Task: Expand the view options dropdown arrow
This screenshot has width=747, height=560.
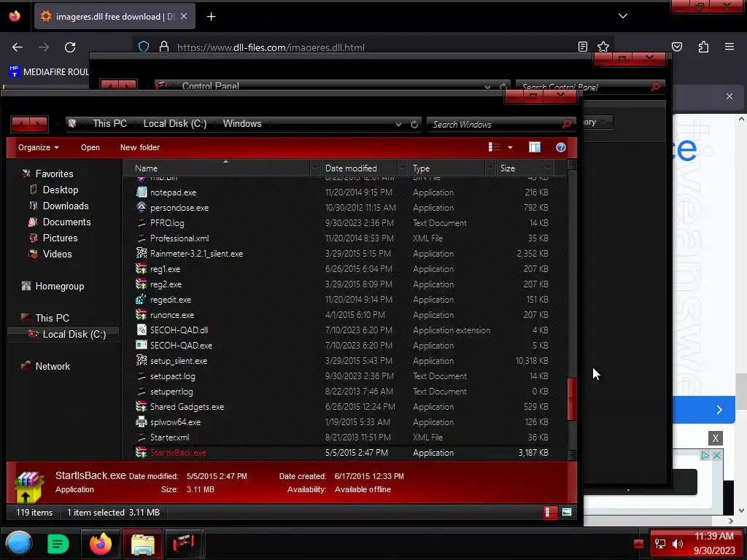Action: 510,147
